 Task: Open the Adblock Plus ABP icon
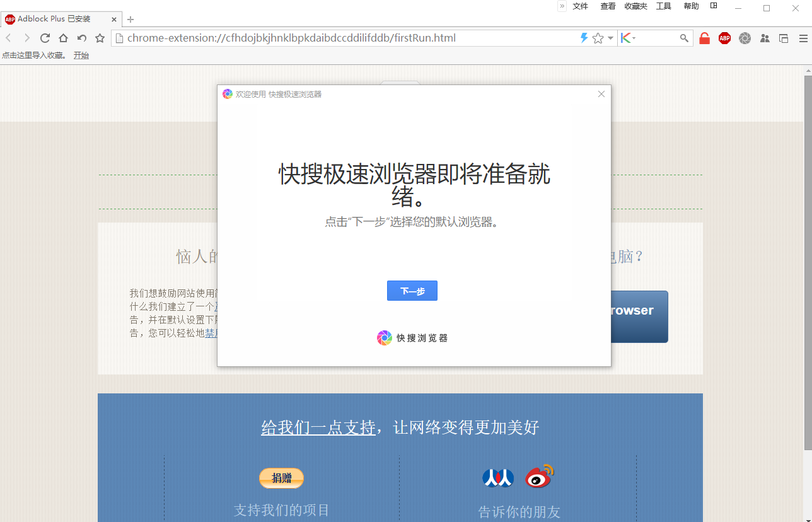724,38
